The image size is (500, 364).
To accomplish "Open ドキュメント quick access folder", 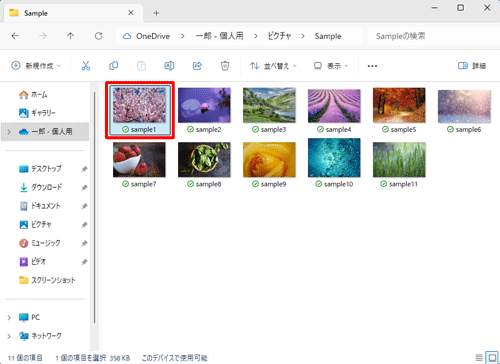I will [x=40, y=206].
